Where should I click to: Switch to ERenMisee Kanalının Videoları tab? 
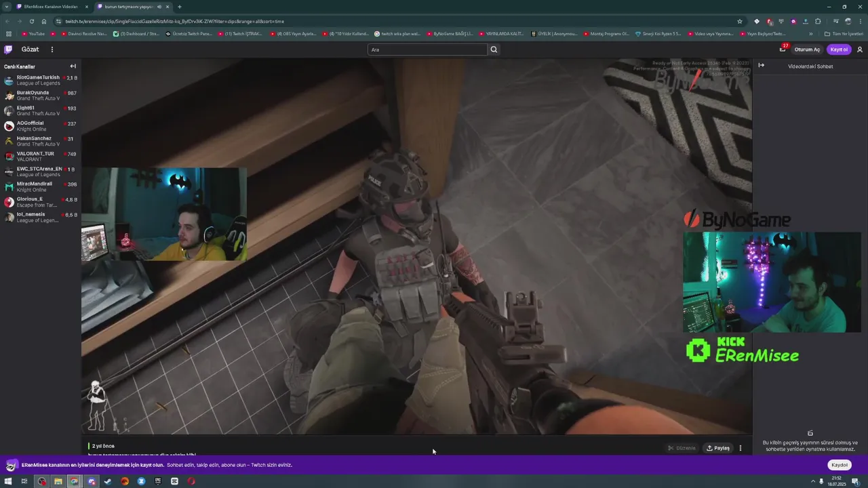pos(52,7)
